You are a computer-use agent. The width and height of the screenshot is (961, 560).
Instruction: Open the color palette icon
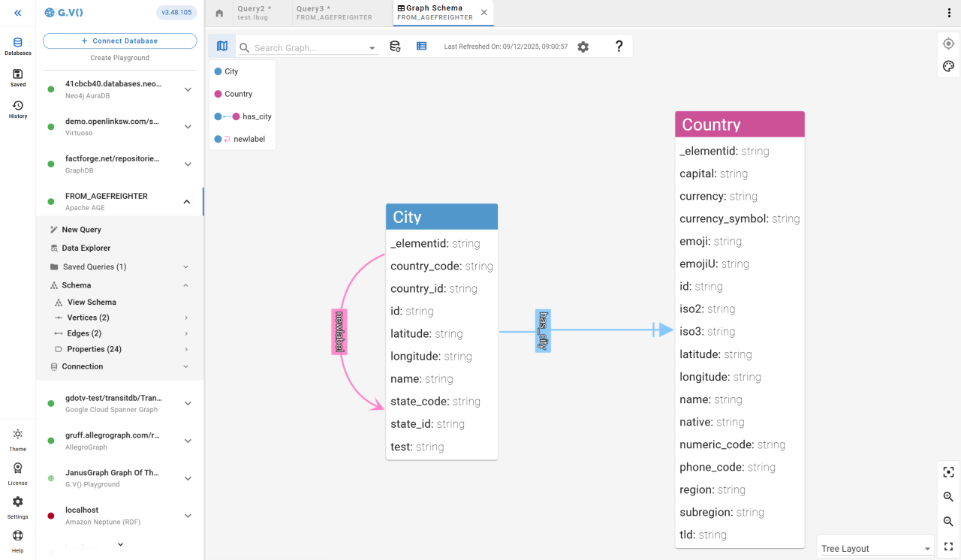[948, 66]
